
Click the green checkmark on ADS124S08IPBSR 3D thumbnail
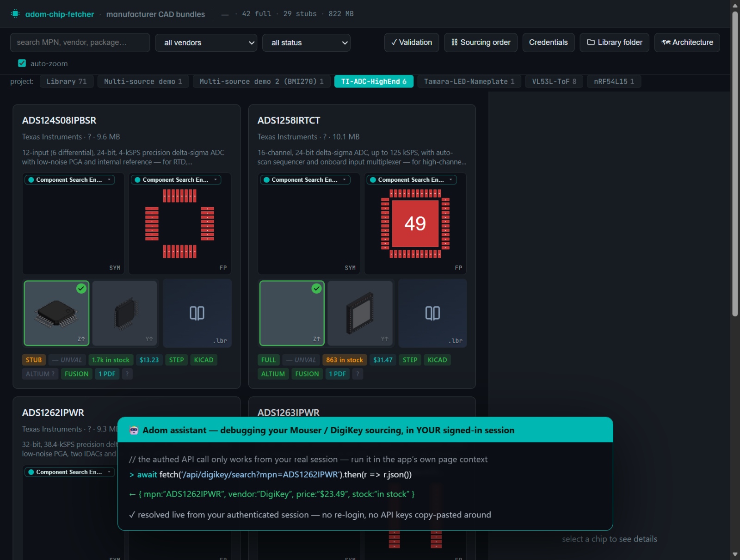(x=81, y=289)
